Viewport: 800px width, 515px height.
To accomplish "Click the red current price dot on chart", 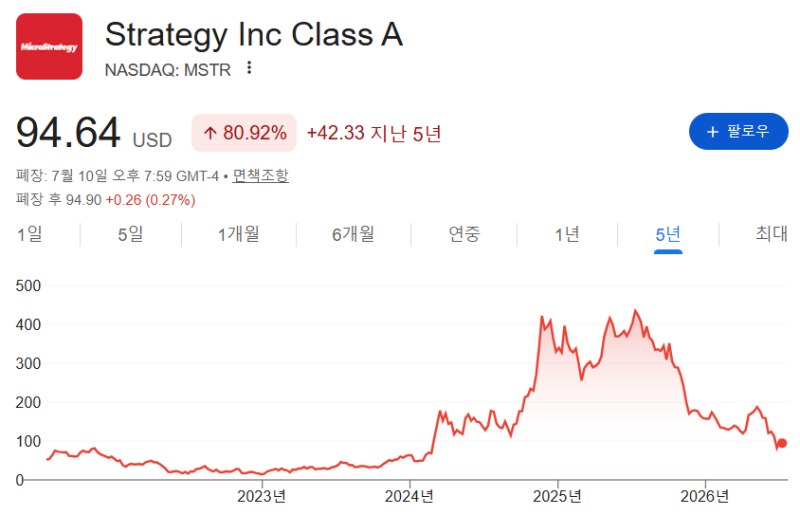I will [x=782, y=443].
